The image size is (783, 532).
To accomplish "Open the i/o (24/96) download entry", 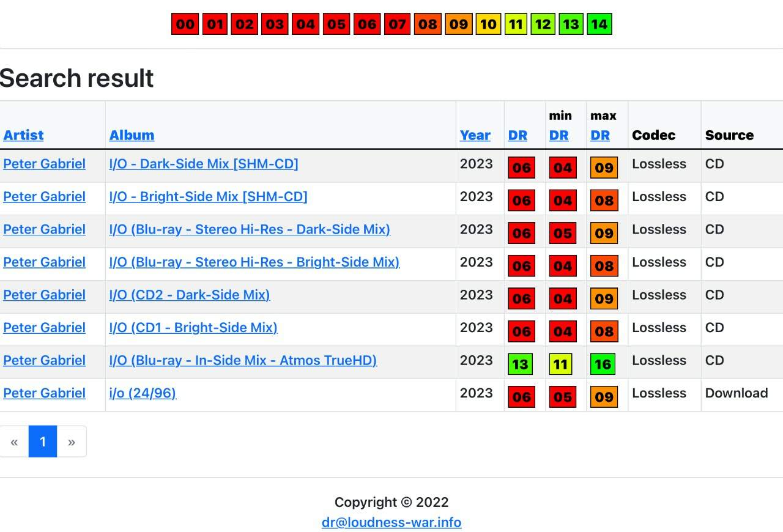I will [x=143, y=393].
